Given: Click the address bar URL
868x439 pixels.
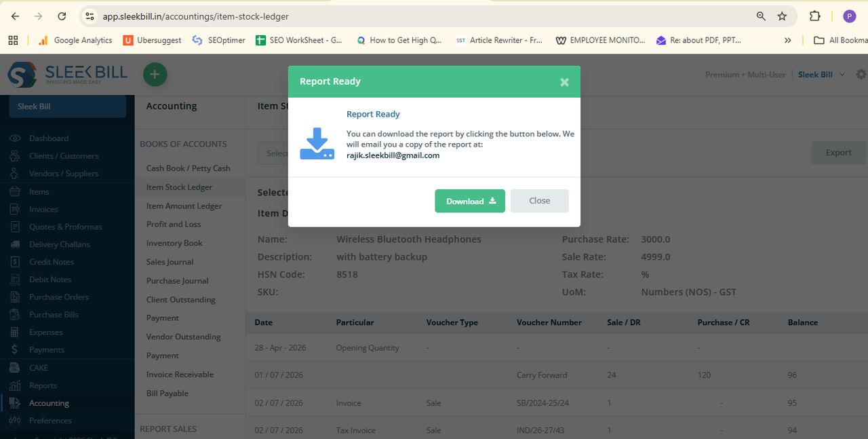Looking at the screenshot, I should point(195,16).
